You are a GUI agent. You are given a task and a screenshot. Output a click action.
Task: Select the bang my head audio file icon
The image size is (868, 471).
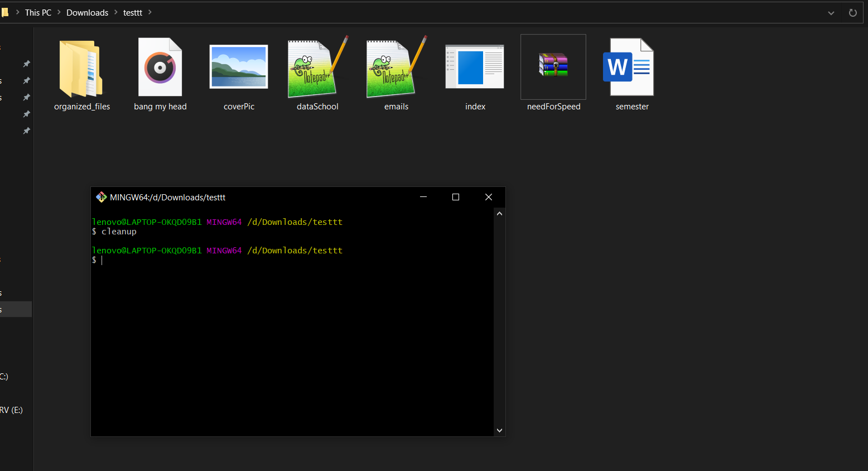[160, 67]
